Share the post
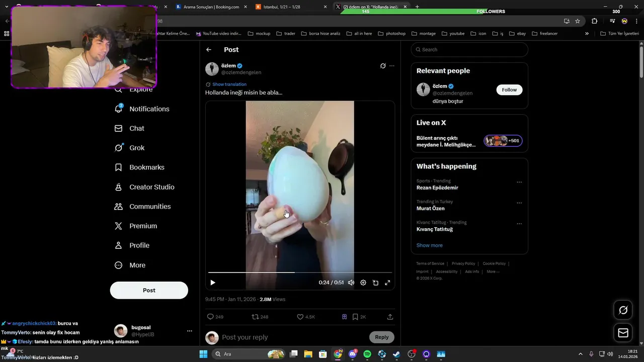 click(390, 317)
